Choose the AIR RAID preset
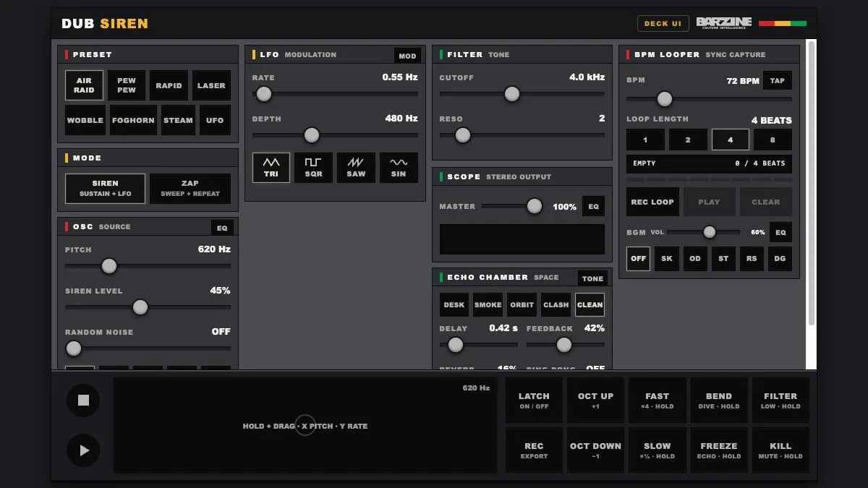 tap(84, 85)
